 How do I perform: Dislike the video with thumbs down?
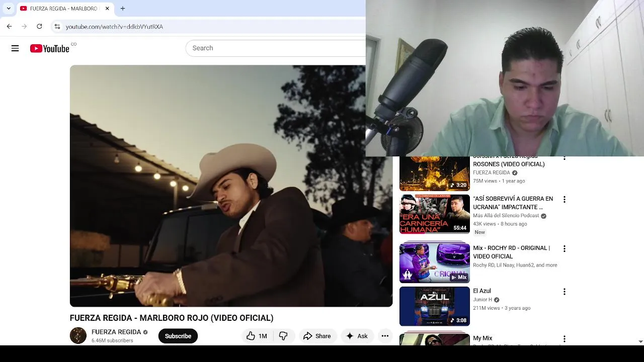click(x=283, y=336)
